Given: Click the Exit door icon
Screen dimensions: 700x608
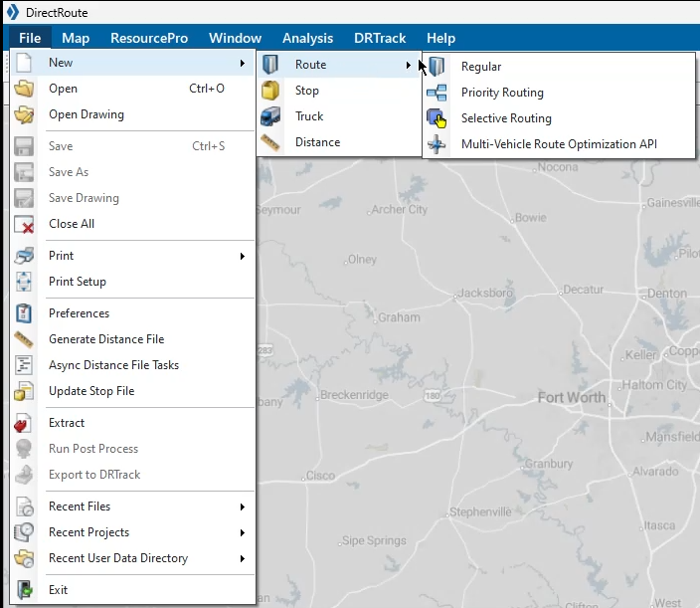Looking at the screenshot, I should tap(25, 590).
